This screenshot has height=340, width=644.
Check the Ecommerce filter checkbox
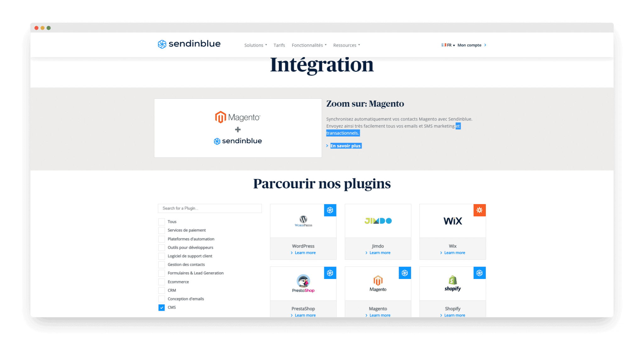point(162,282)
